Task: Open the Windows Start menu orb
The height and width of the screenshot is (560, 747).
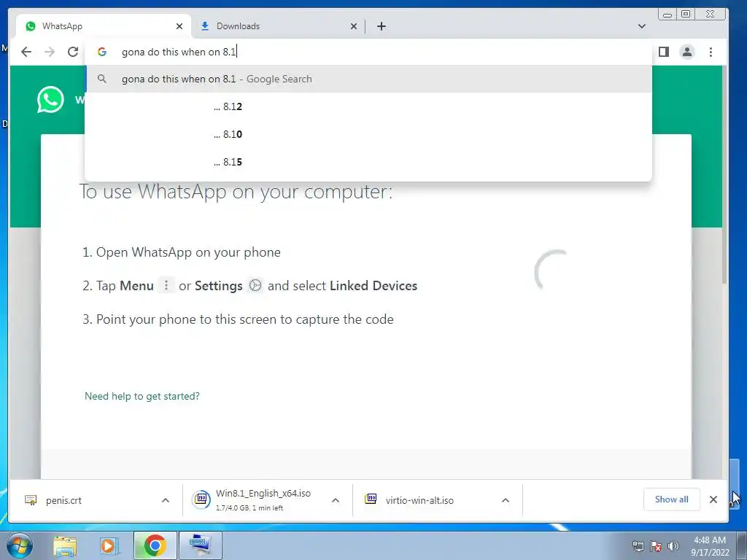Action: point(20,545)
